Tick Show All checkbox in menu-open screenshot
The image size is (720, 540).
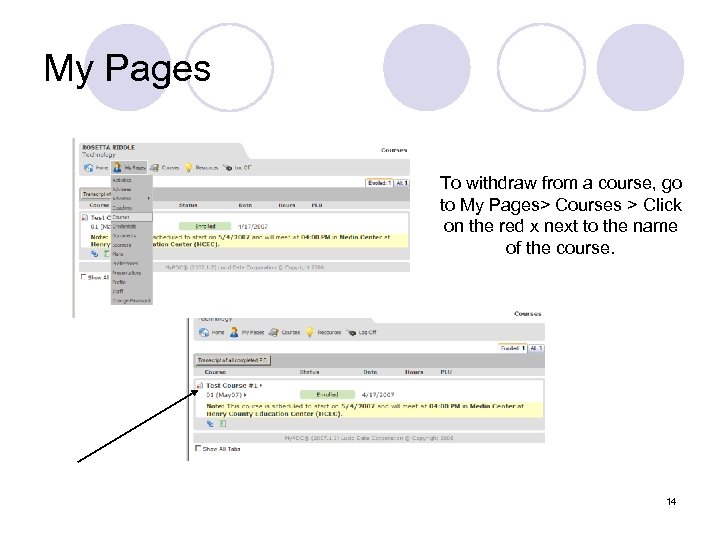point(84,277)
